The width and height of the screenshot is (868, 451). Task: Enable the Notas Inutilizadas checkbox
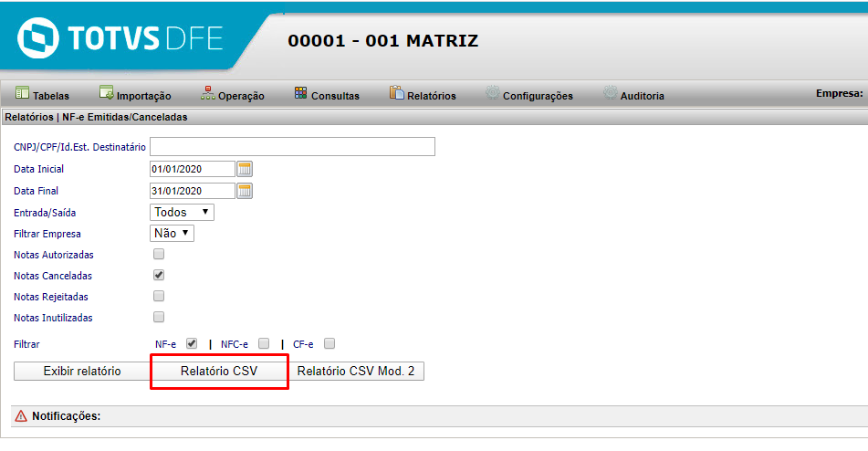pos(159,317)
